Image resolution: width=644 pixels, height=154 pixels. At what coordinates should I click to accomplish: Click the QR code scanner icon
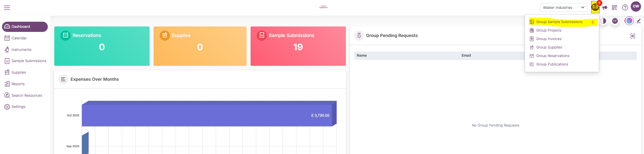(614, 7)
